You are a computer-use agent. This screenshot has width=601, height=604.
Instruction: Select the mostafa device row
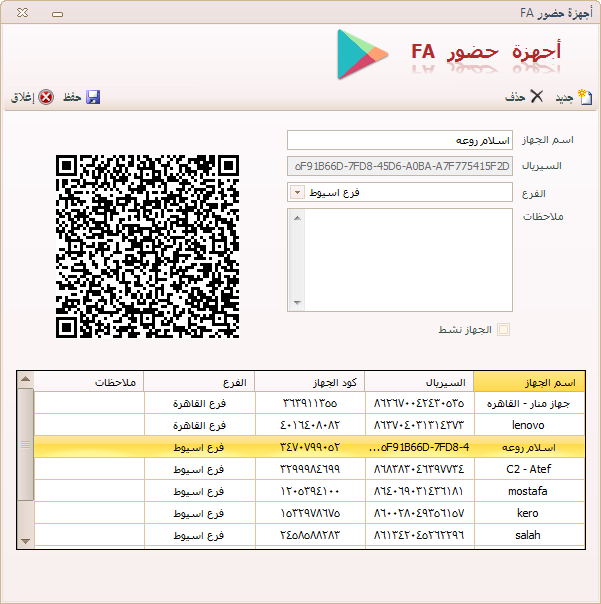tap(310, 491)
